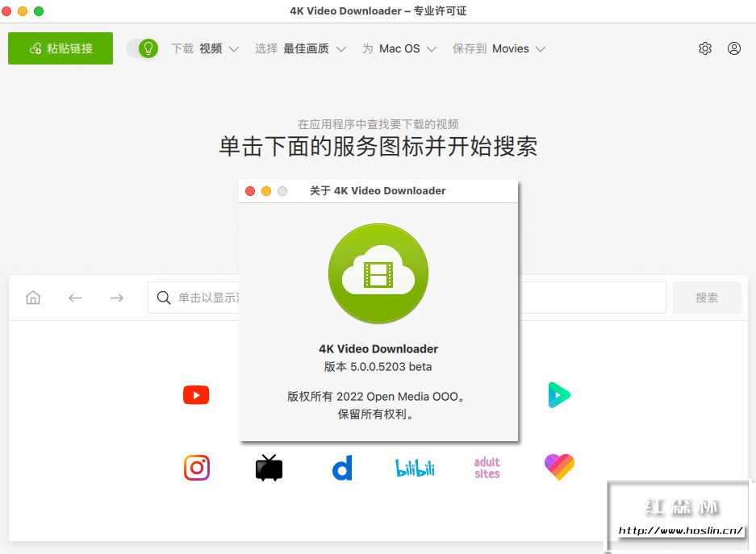Navigate back with the left arrow
Viewport: 756px width, 554px height.
tap(75, 298)
